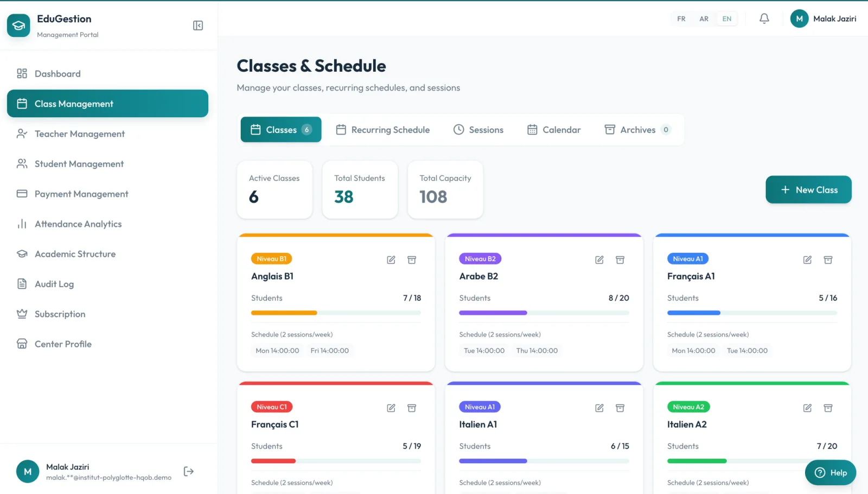Create a New Class
The width and height of the screenshot is (868, 494).
808,190
